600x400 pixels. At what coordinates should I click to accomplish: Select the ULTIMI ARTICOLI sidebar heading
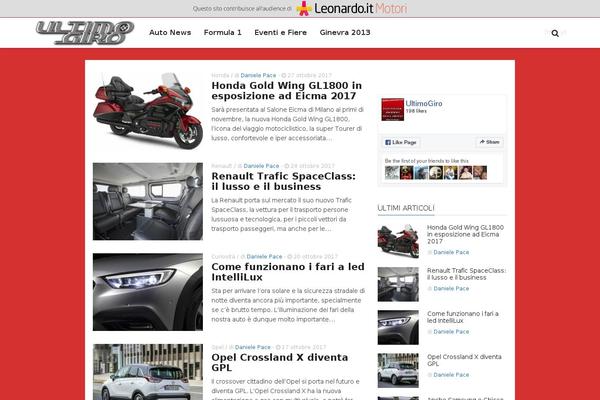coord(406,208)
